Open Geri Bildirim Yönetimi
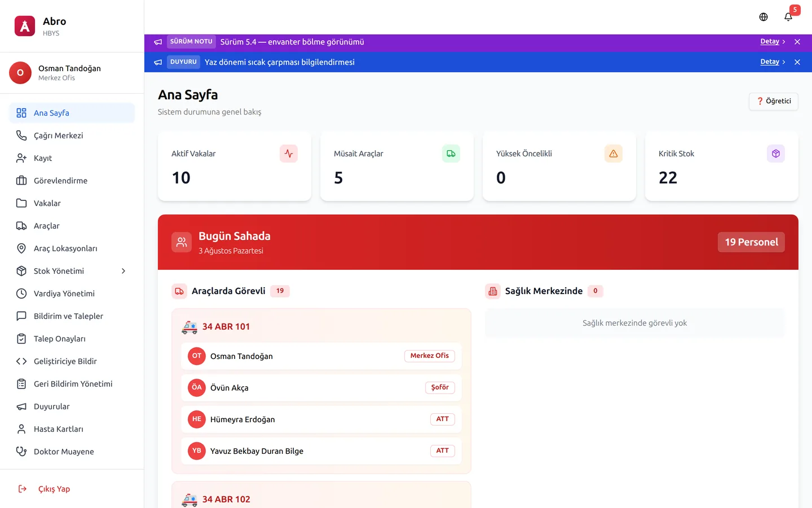 pyautogui.click(x=72, y=384)
